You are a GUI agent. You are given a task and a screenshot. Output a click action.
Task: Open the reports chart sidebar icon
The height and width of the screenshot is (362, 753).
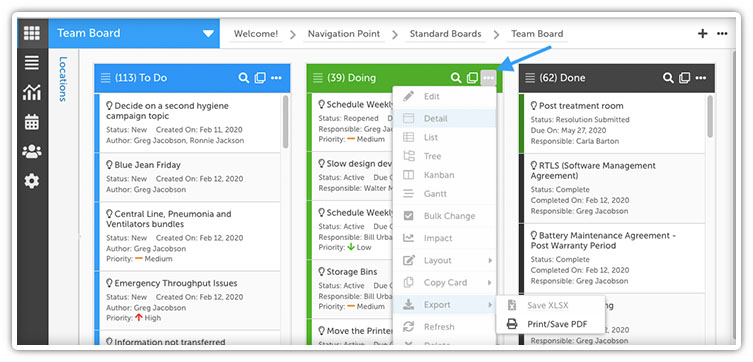pos(32,92)
